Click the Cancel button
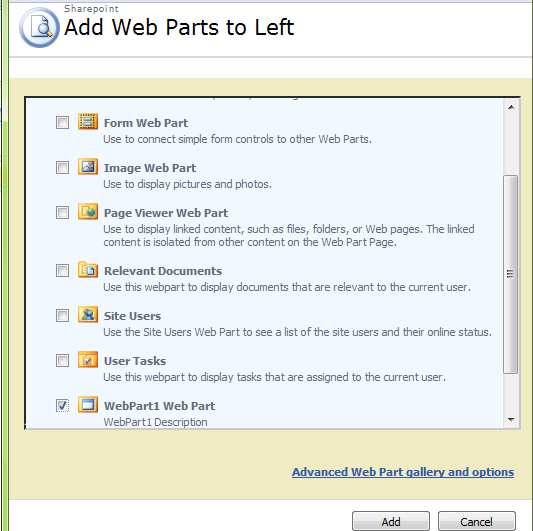Image resolution: width=533 pixels, height=531 pixels. coord(477,521)
